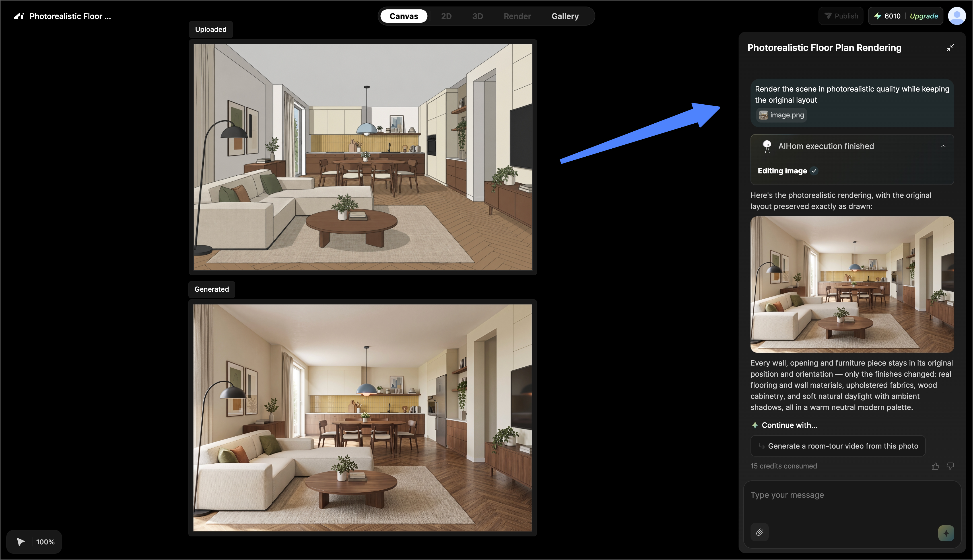
Task: Open the rendered image thumbnail in chat
Action: 852,285
